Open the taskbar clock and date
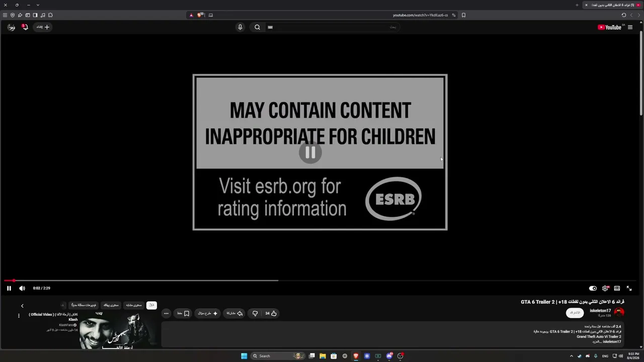The image size is (644, 362). (633, 356)
